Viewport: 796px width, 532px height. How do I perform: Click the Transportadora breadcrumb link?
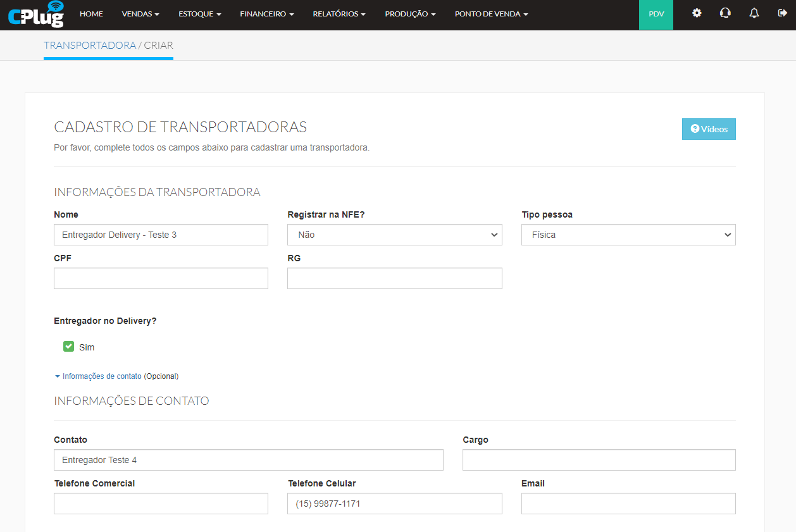click(90, 46)
